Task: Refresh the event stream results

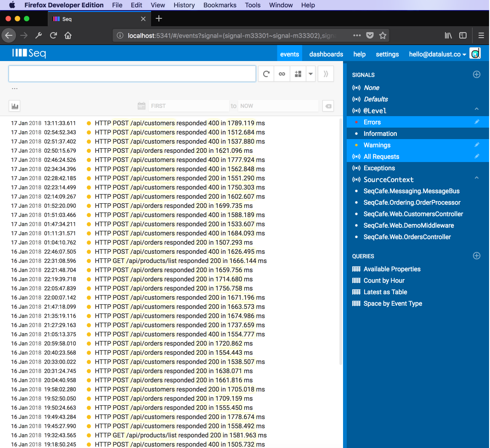Action: (x=266, y=74)
